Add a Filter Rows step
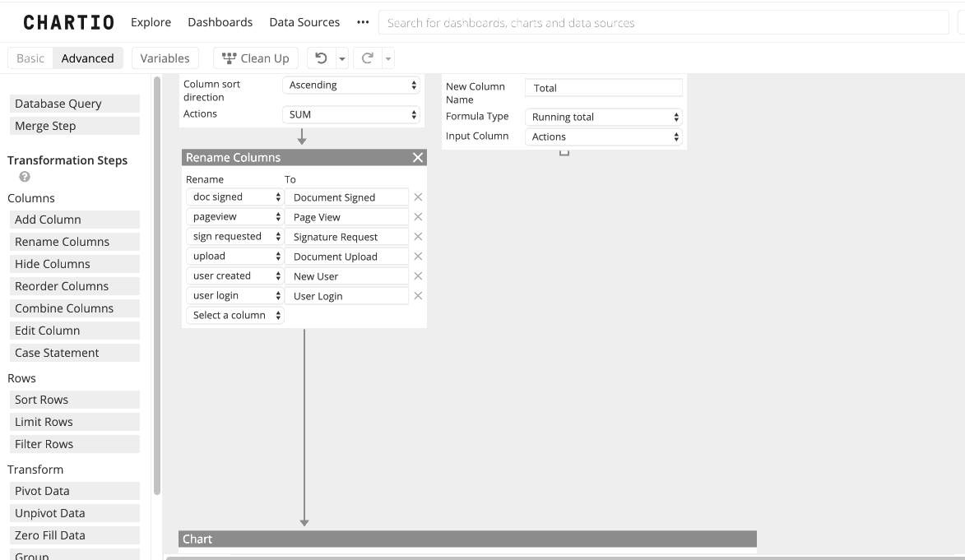Image resolution: width=965 pixels, height=560 pixels. click(x=75, y=444)
